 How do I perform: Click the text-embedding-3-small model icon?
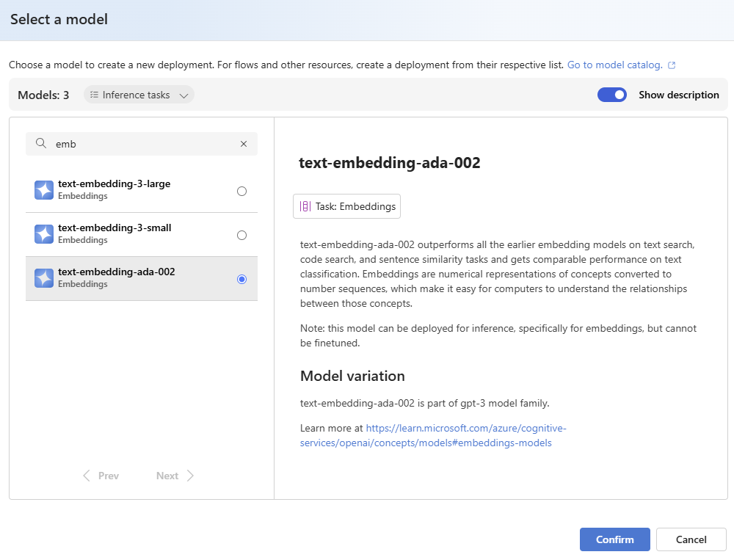click(44, 234)
